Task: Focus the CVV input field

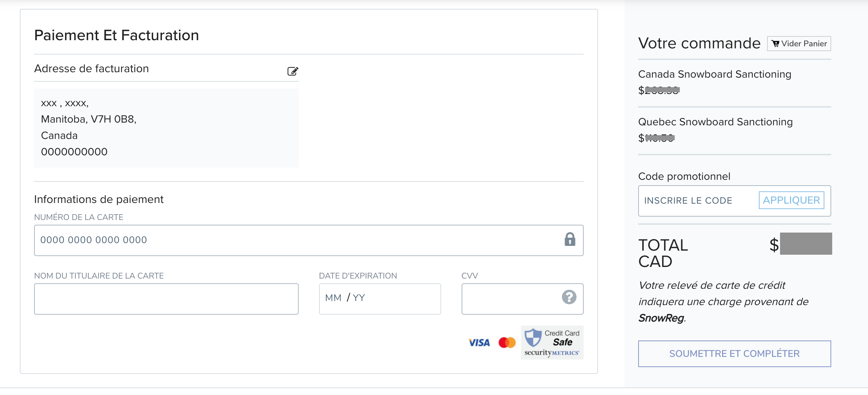Action: pyautogui.click(x=522, y=299)
